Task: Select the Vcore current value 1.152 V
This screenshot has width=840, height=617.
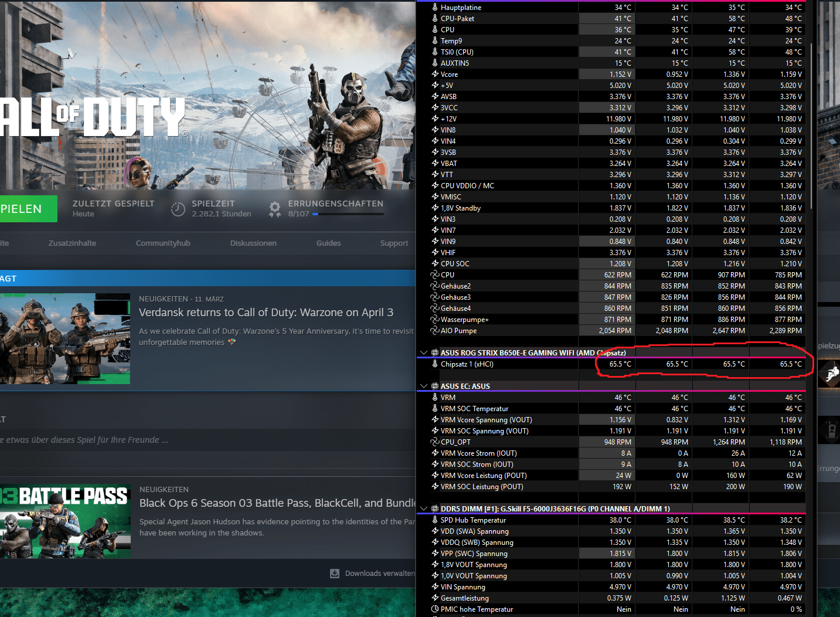Action: click(x=607, y=74)
